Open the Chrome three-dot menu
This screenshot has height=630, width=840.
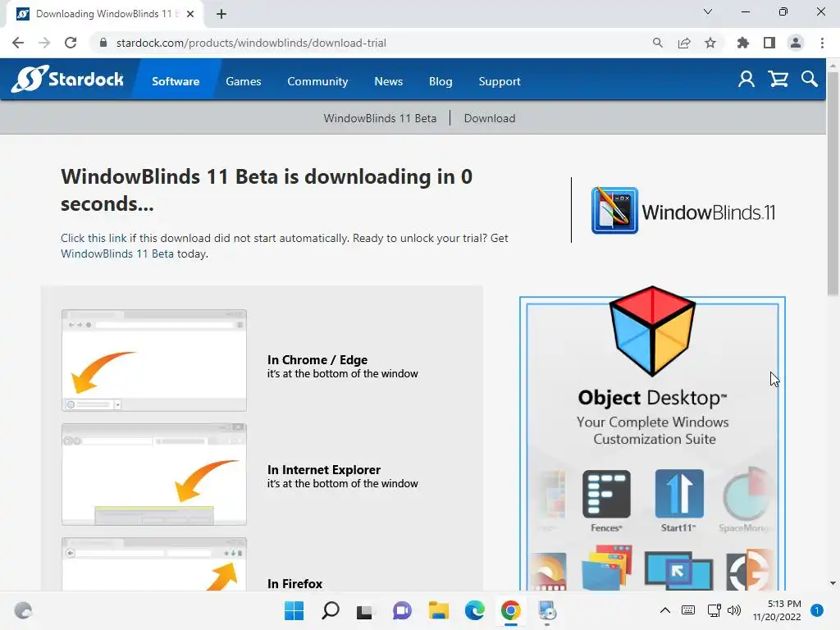click(822, 43)
